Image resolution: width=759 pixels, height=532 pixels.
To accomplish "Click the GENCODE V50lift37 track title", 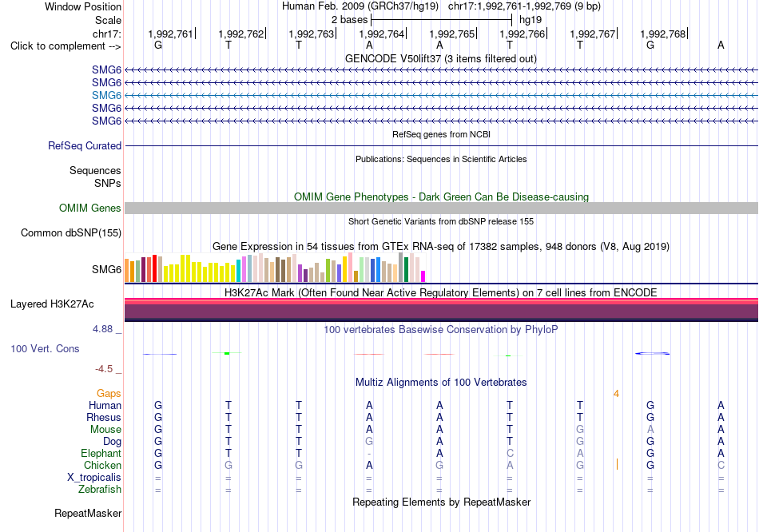I will [x=441, y=58].
